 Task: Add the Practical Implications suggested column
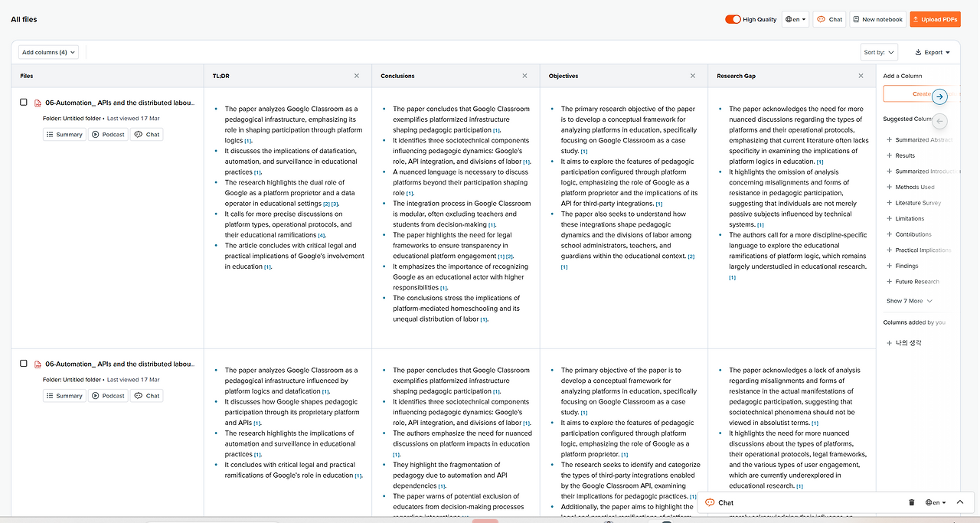[919, 250]
